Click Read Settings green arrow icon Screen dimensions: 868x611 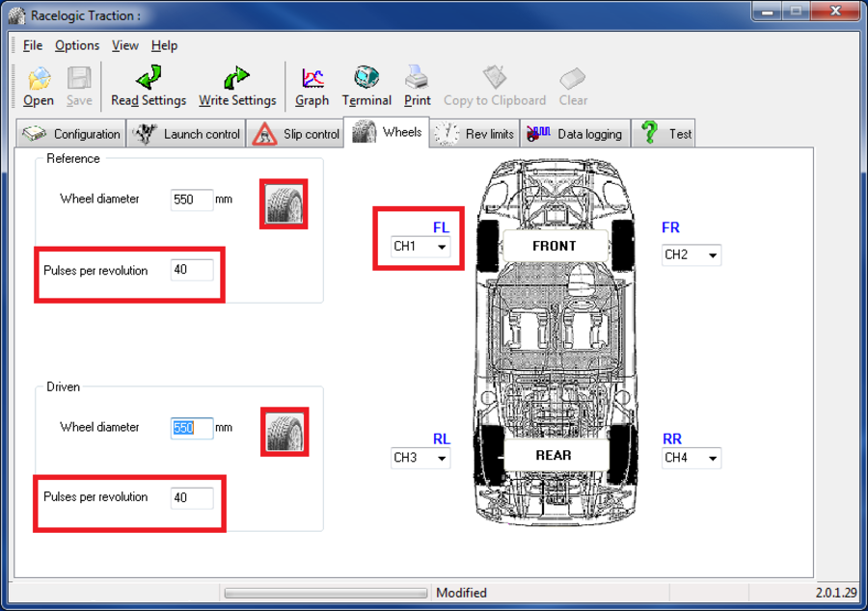[x=149, y=77]
